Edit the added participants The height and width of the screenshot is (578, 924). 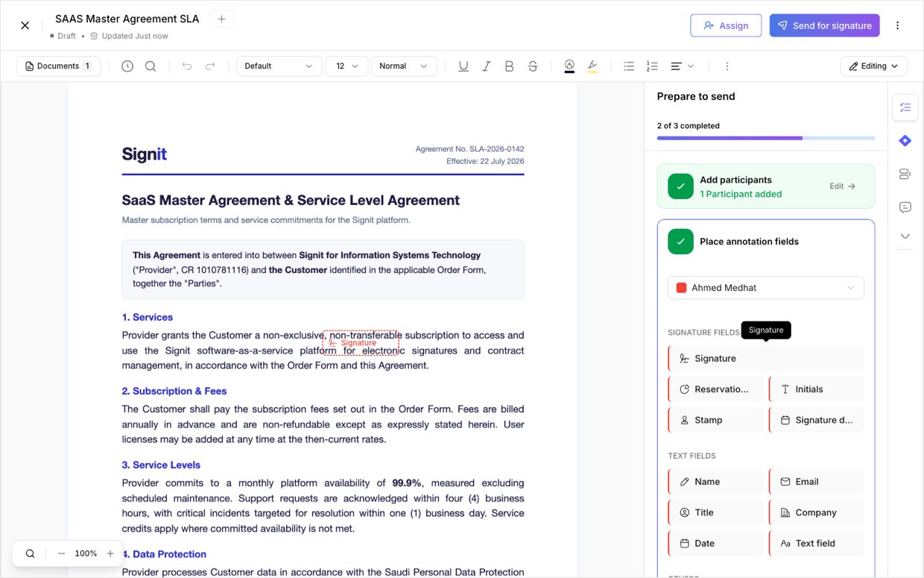(x=842, y=186)
